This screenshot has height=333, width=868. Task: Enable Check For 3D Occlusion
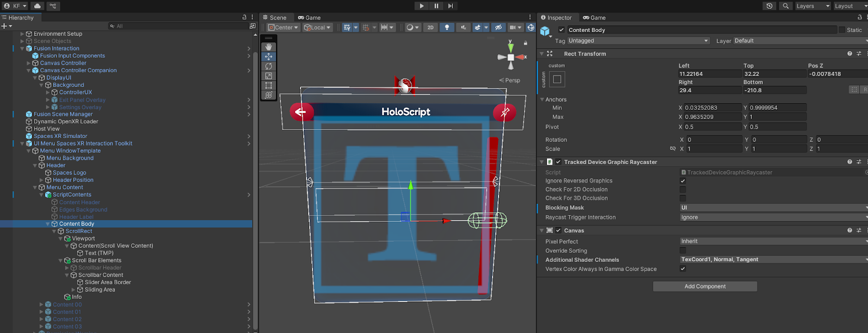682,198
